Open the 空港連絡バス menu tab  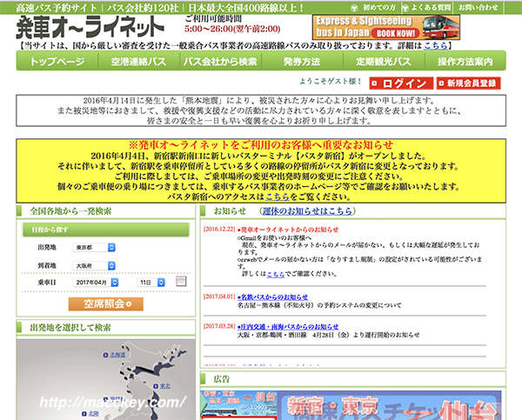138,62
